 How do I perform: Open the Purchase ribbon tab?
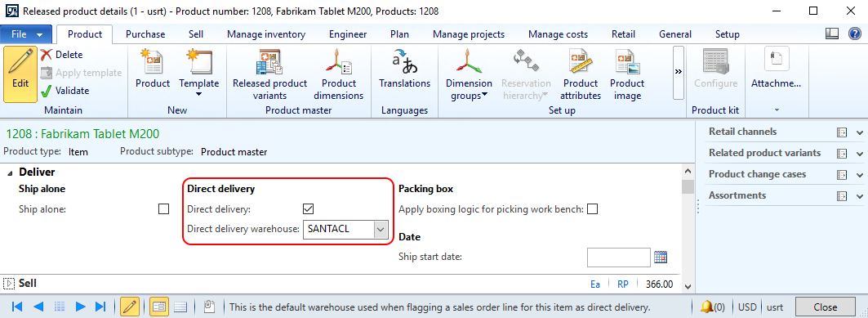[x=145, y=34]
